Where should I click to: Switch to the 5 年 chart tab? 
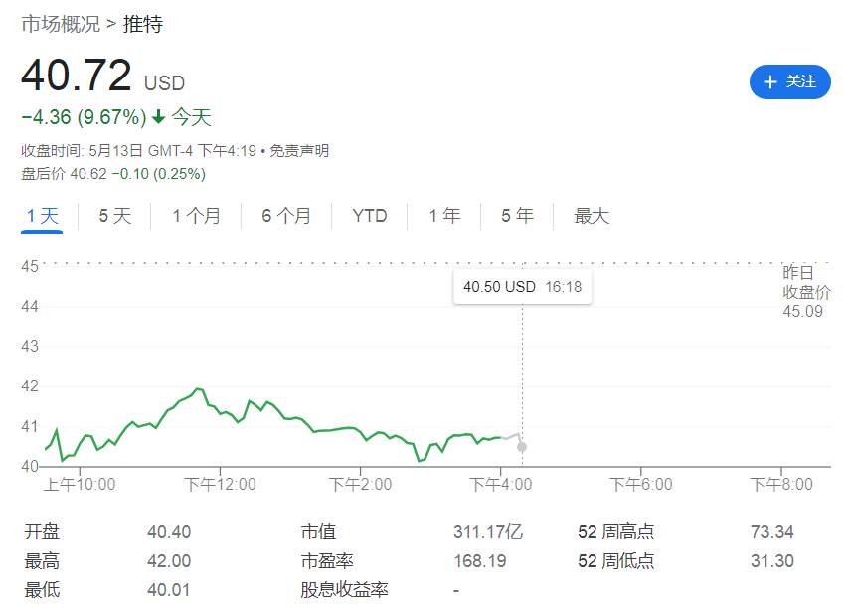click(x=517, y=216)
